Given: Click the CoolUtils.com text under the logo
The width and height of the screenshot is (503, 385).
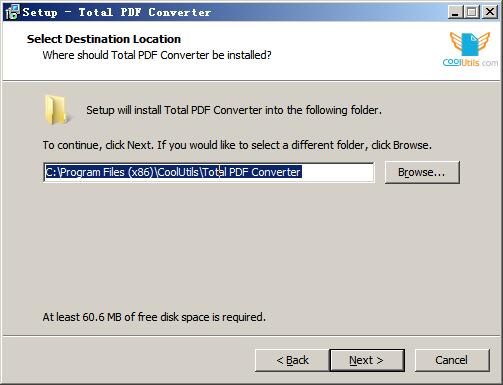Looking at the screenshot, I should tap(470, 63).
